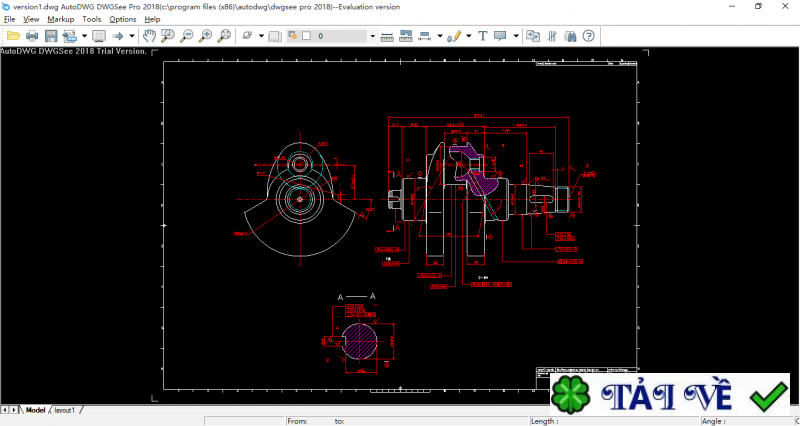Select the pencil markup drawing tool
This screenshot has width=800, height=426.
click(x=453, y=36)
